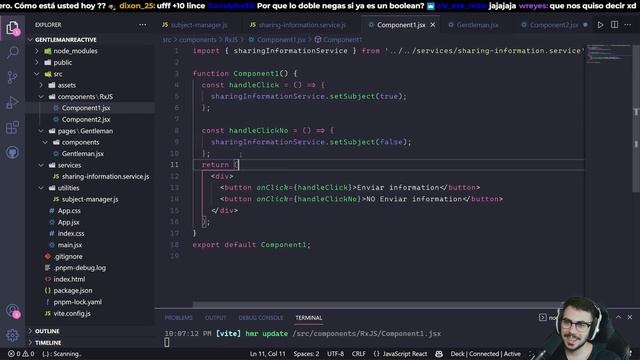640x360 pixels.
Task: Open index.html in the explorer
Action: [x=69, y=280]
